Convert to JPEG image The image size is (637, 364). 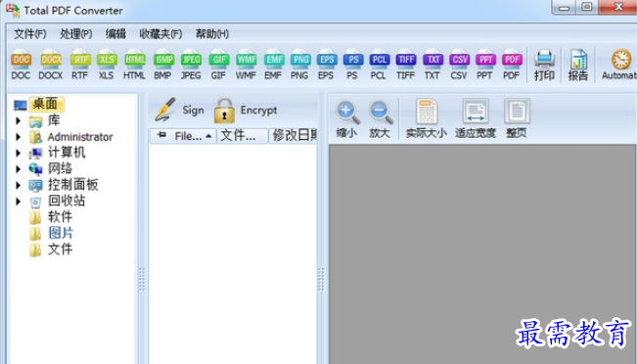(191, 65)
